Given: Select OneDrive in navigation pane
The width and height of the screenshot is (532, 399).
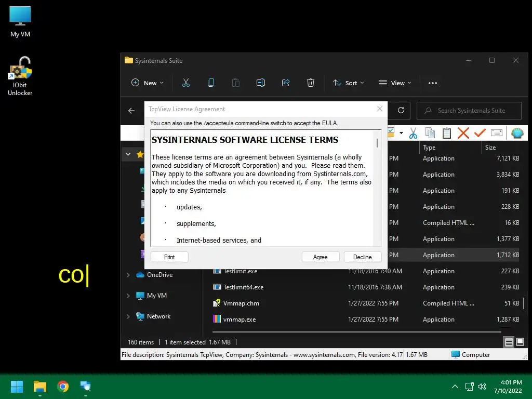Looking at the screenshot, I should tap(159, 275).
